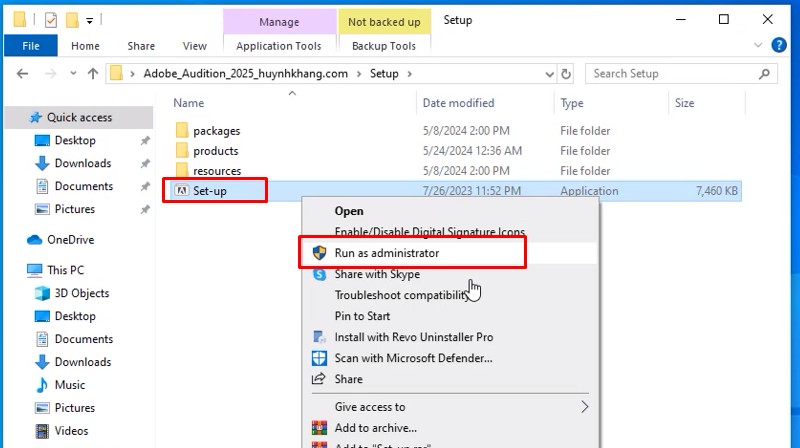Expand the Give access to submenu
The width and height of the screenshot is (800, 448).
[x=585, y=407]
